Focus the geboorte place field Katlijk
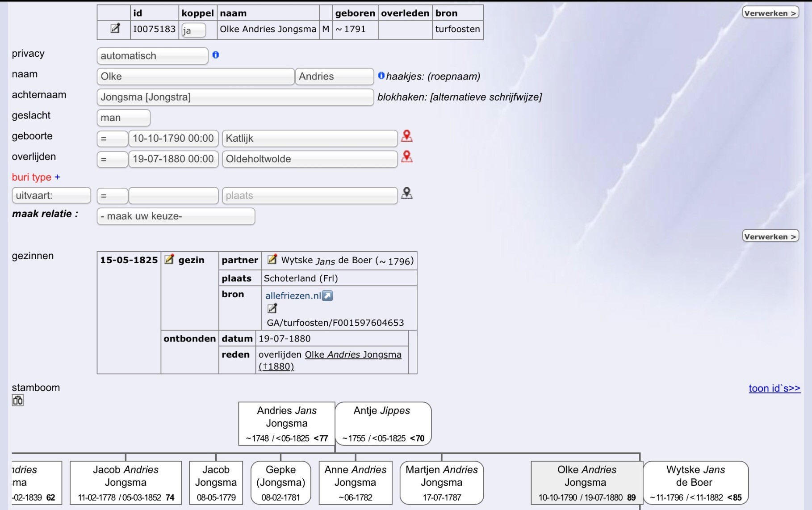 [x=310, y=139]
